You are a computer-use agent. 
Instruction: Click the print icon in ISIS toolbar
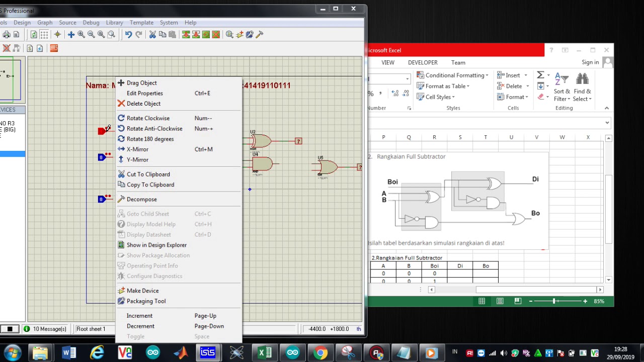(6, 34)
